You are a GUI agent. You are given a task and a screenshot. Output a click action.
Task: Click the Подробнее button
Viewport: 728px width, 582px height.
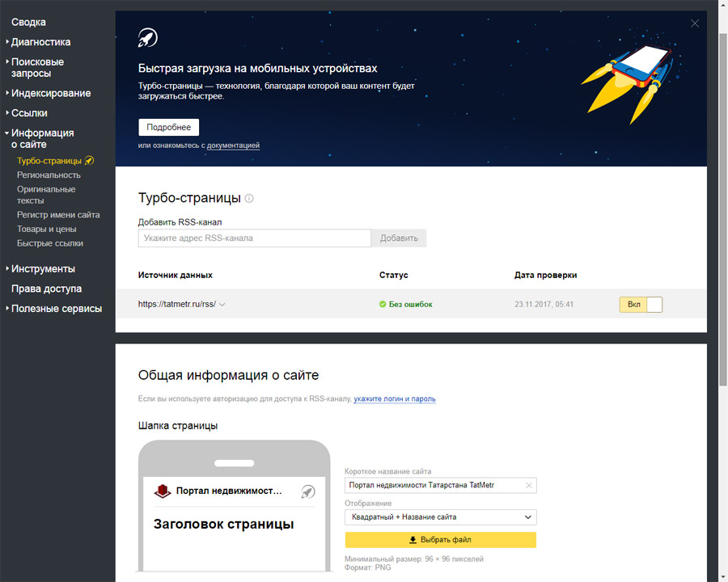coord(168,127)
